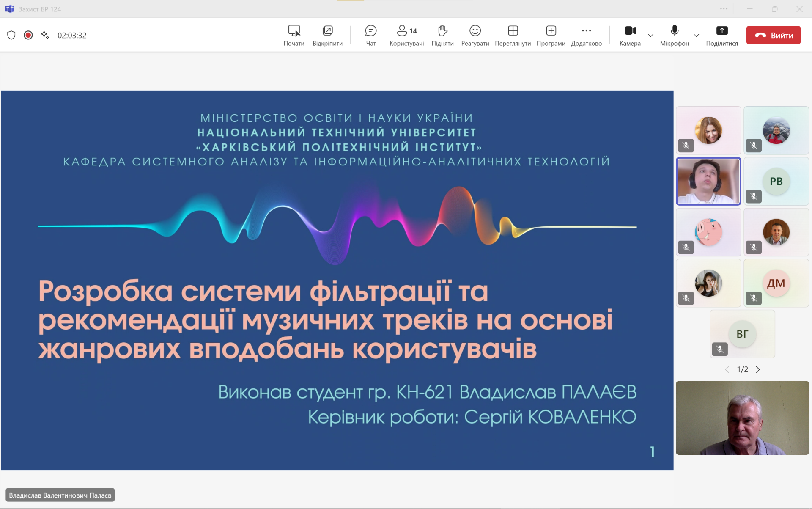Toggle the Камера camera on or off
The width and height of the screenshot is (812, 509).
pyautogui.click(x=630, y=35)
